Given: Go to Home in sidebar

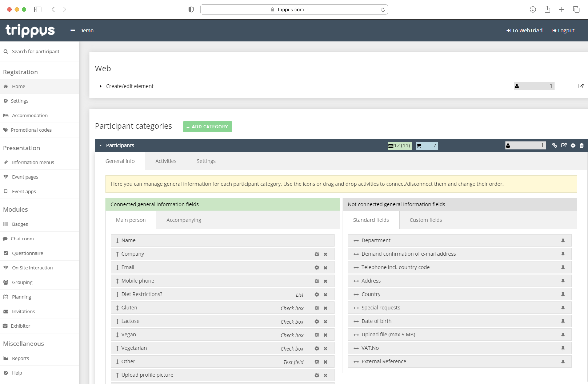Looking at the screenshot, I should tap(39, 86).
